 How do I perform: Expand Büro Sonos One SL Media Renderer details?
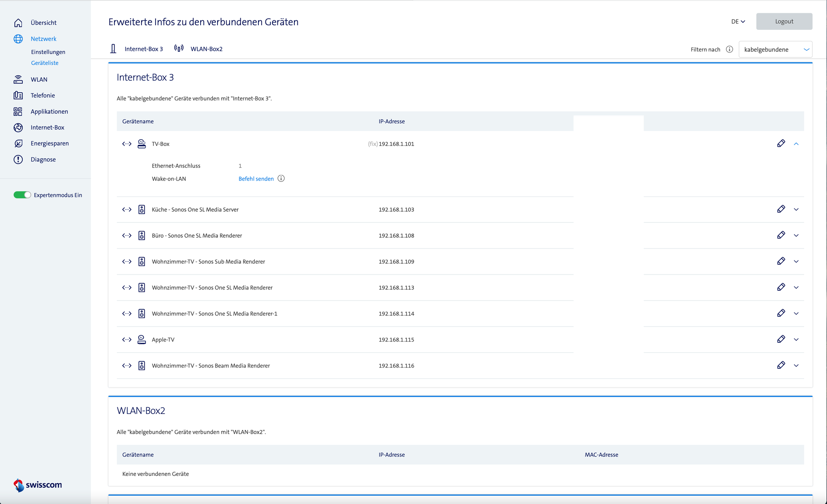click(796, 236)
